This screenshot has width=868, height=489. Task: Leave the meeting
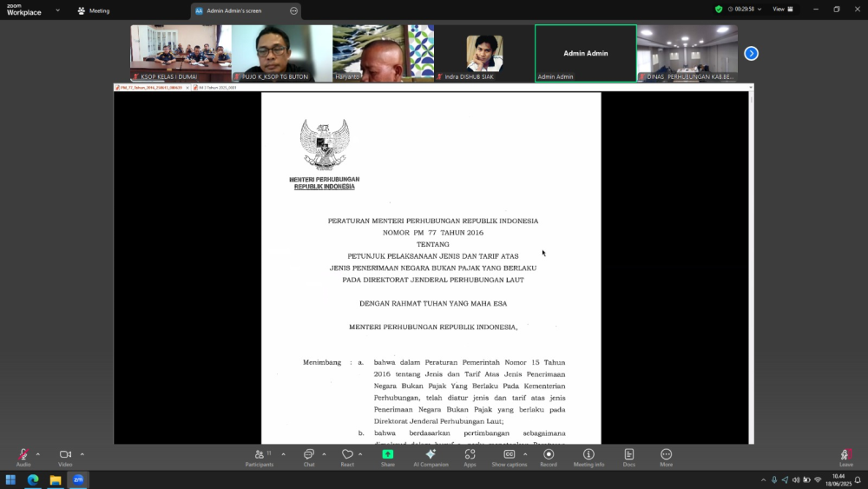(845, 458)
